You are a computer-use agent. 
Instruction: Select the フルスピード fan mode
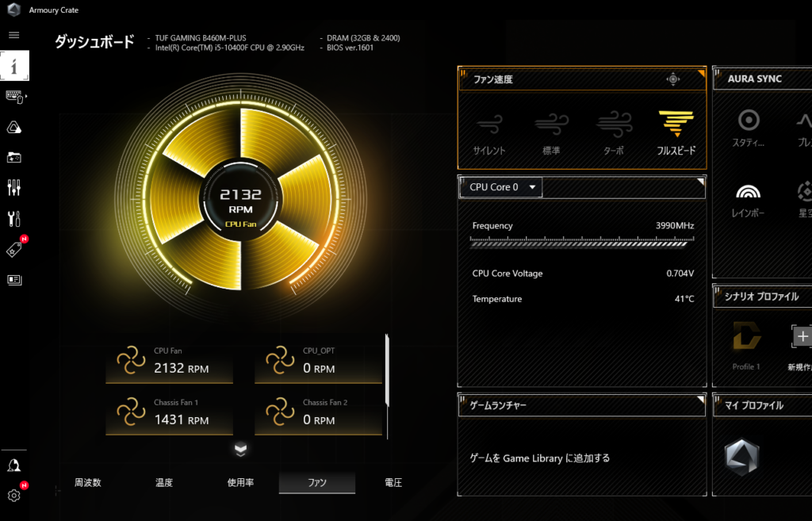point(676,133)
